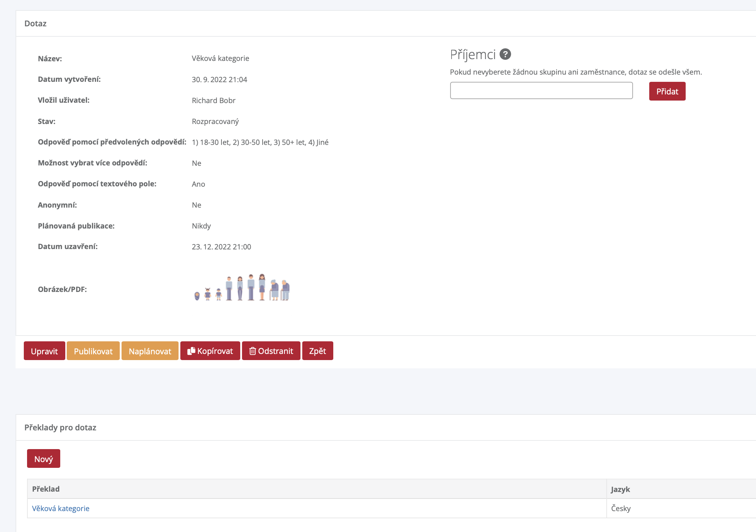Publish query with Publikovat button
The width and height of the screenshot is (756, 532).
click(93, 351)
